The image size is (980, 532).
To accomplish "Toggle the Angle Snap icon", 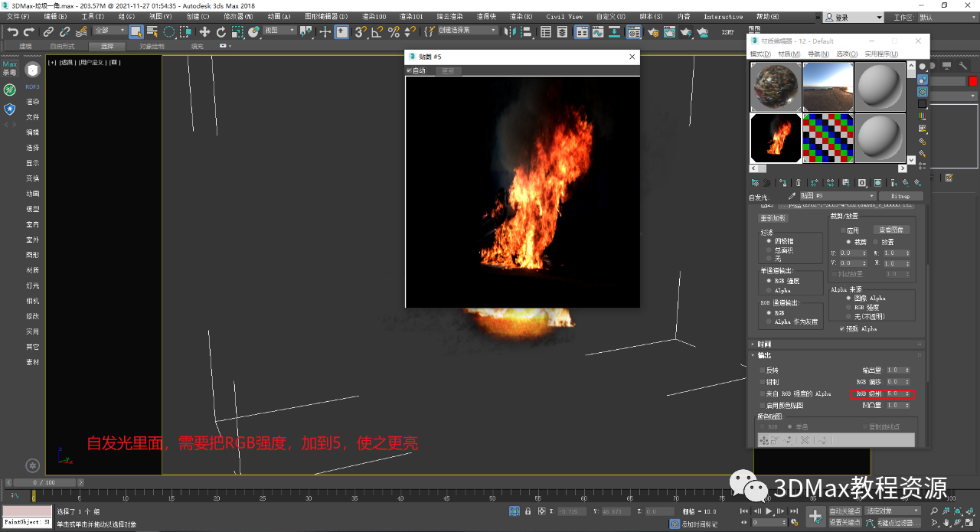I will [x=377, y=31].
